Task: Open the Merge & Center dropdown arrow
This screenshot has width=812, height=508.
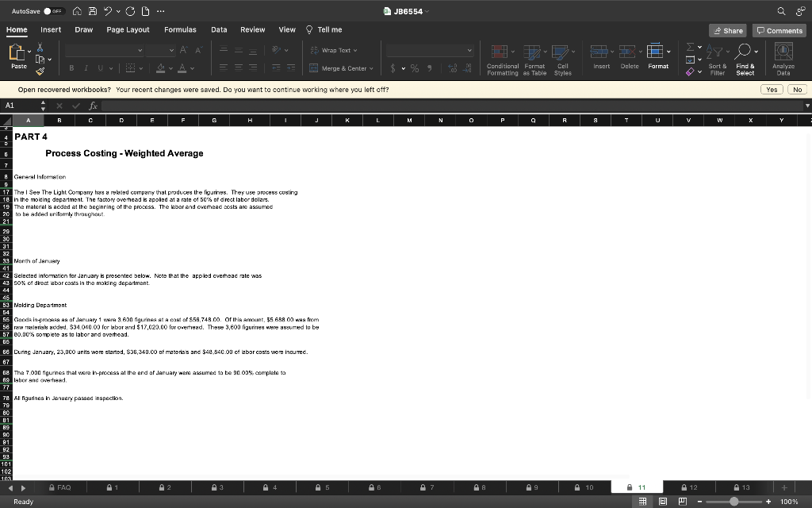Action: 371,68
